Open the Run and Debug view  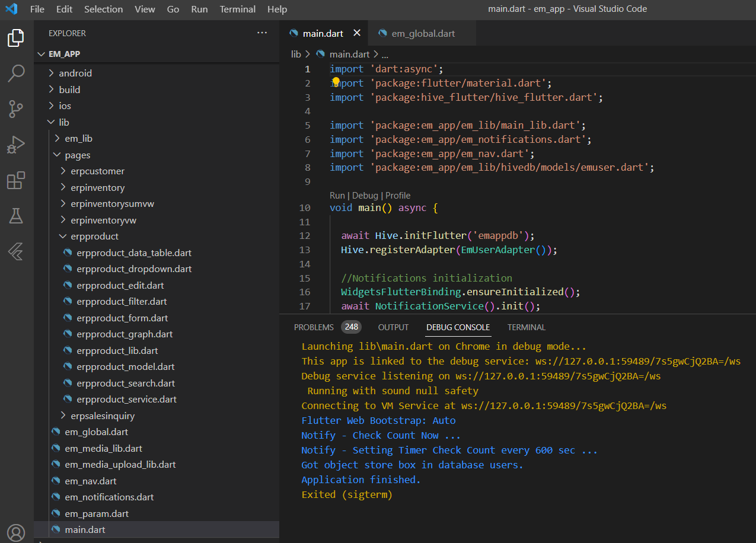16,145
